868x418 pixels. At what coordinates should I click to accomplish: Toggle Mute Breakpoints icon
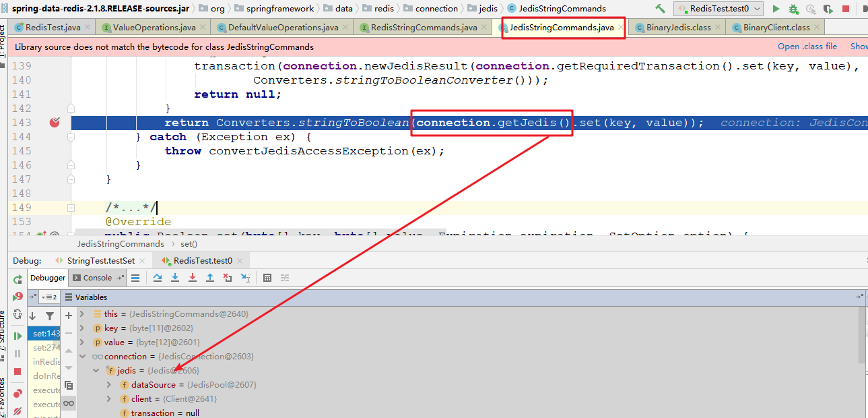click(18, 410)
